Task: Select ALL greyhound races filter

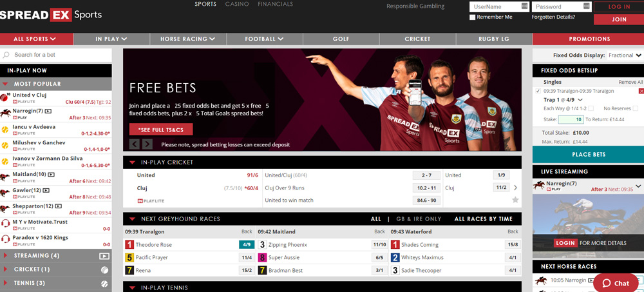Action: coord(376,219)
